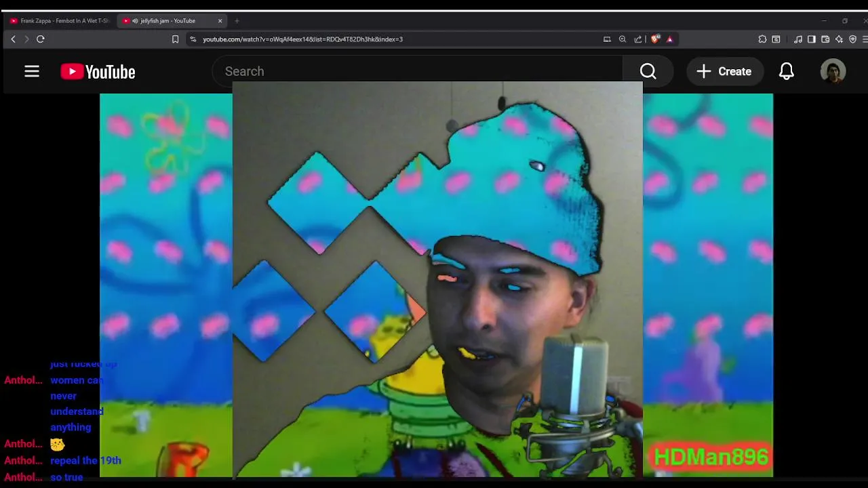Go to the YouTube home logo

(x=98, y=72)
